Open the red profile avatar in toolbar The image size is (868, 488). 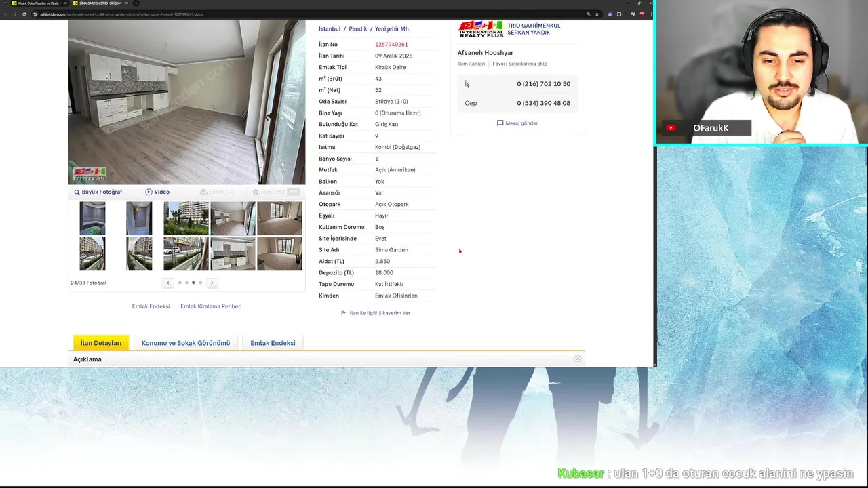click(642, 14)
